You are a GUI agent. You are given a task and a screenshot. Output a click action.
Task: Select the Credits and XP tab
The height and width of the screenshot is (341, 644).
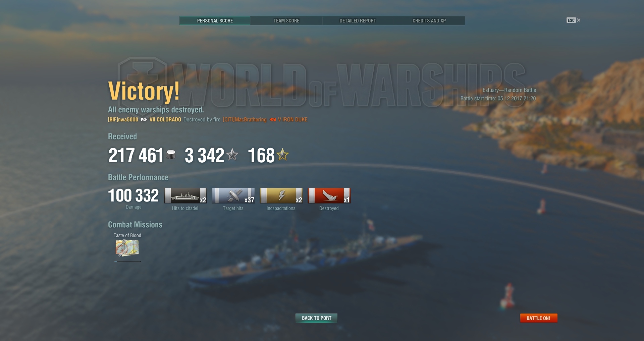click(x=429, y=21)
